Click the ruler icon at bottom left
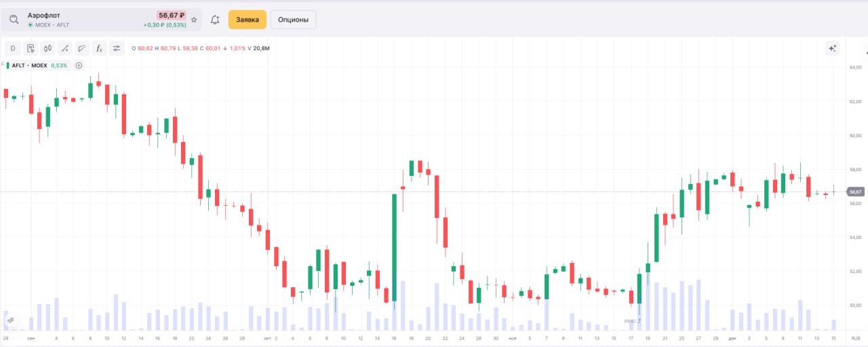868x347 pixels. coord(11,319)
